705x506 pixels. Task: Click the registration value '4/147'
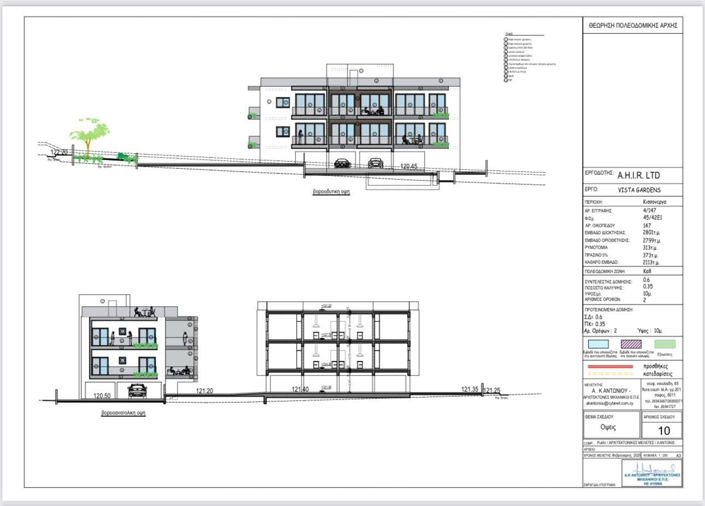point(649,210)
